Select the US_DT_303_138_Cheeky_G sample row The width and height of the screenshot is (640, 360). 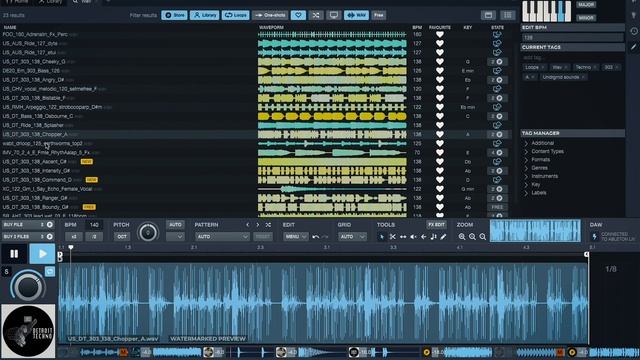pyautogui.click(x=256, y=62)
